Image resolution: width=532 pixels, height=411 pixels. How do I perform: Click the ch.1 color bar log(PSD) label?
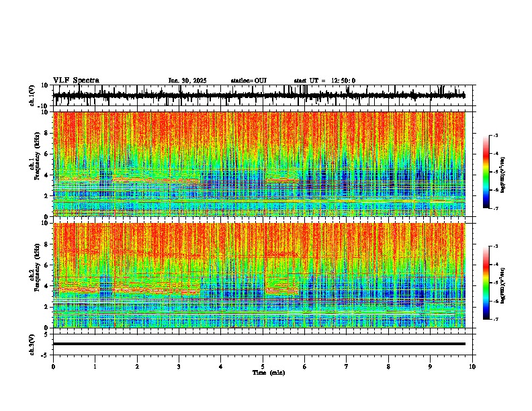point(502,175)
